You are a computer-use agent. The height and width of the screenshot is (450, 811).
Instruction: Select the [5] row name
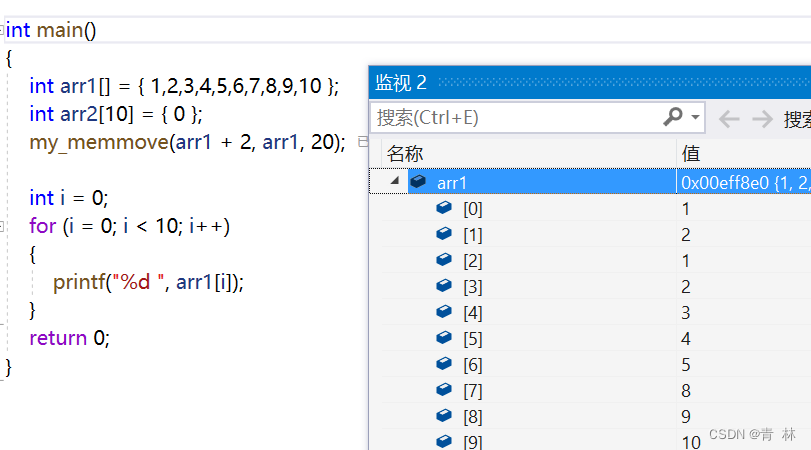[x=473, y=339]
